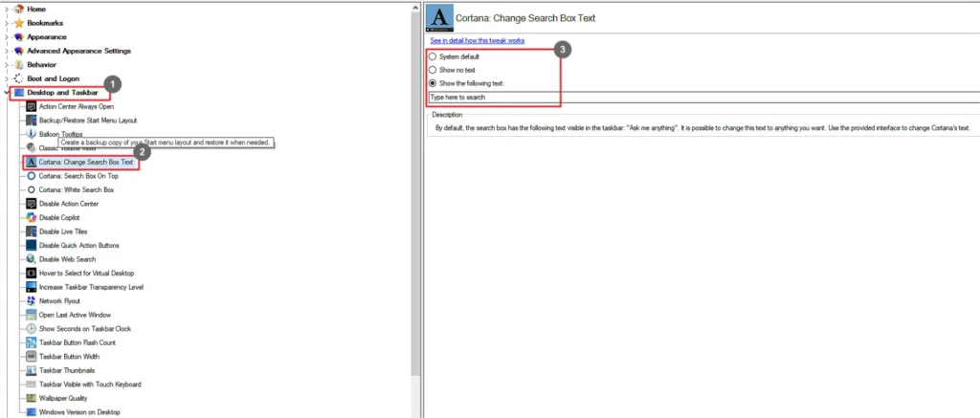
Task: Click the Advanced Appearance Settings icon
Action: coord(19,51)
